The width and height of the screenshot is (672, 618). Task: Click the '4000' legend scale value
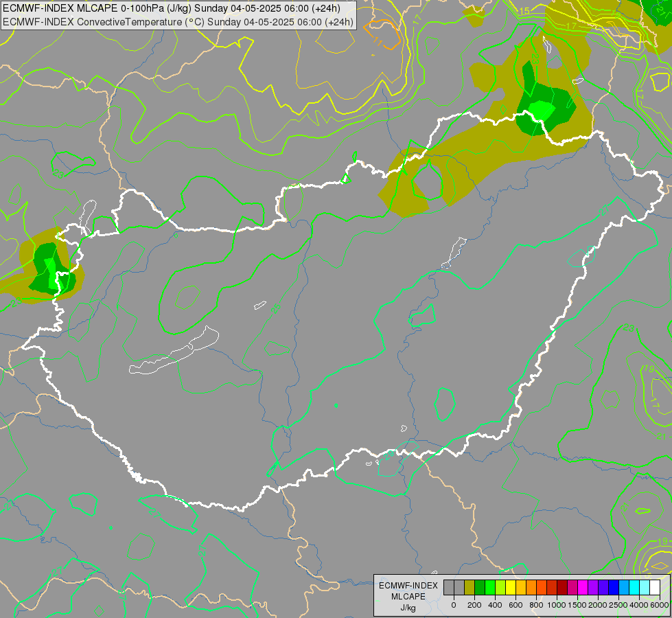(639, 605)
